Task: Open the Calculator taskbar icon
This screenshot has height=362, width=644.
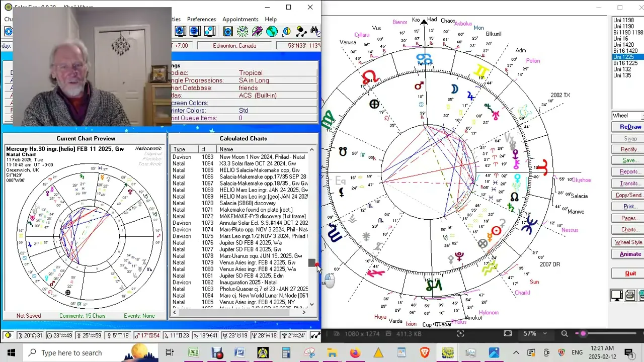Action: [286, 352]
